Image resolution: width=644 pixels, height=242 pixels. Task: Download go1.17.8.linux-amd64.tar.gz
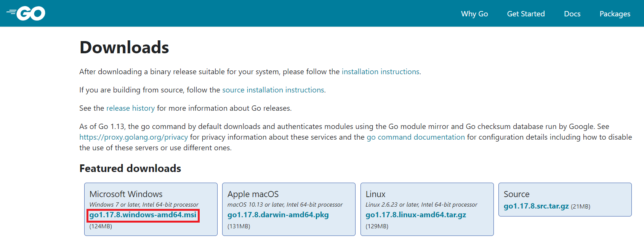pos(416,215)
